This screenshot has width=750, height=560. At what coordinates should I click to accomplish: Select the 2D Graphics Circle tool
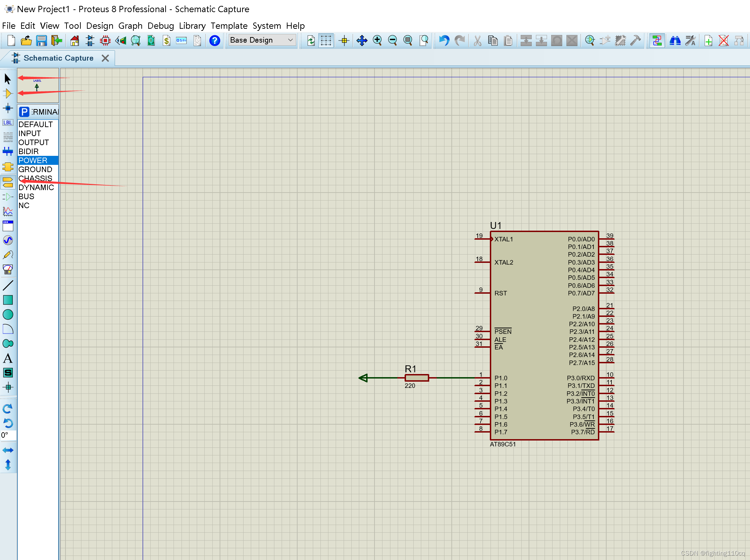(8, 314)
